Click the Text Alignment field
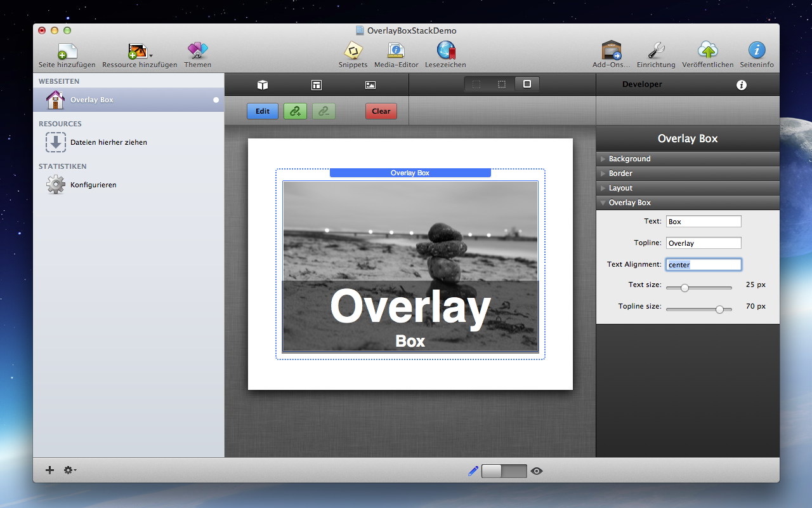This screenshot has height=508, width=812. 703,265
